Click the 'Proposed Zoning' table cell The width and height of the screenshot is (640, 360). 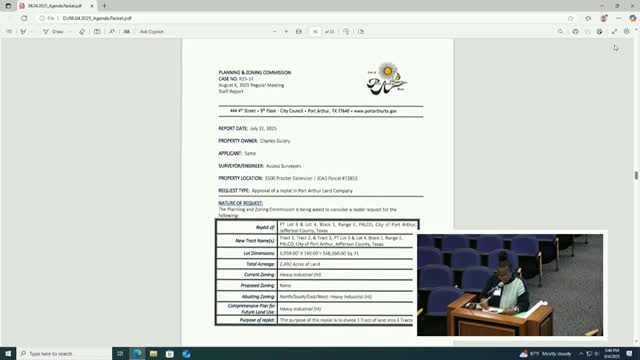(247, 285)
